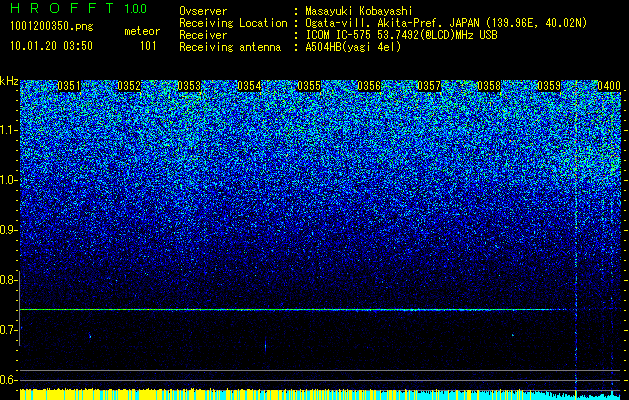The height and width of the screenshot is (400, 629).
Task: Click the 'Receiving antenna' label
Action: [x=230, y=47]
